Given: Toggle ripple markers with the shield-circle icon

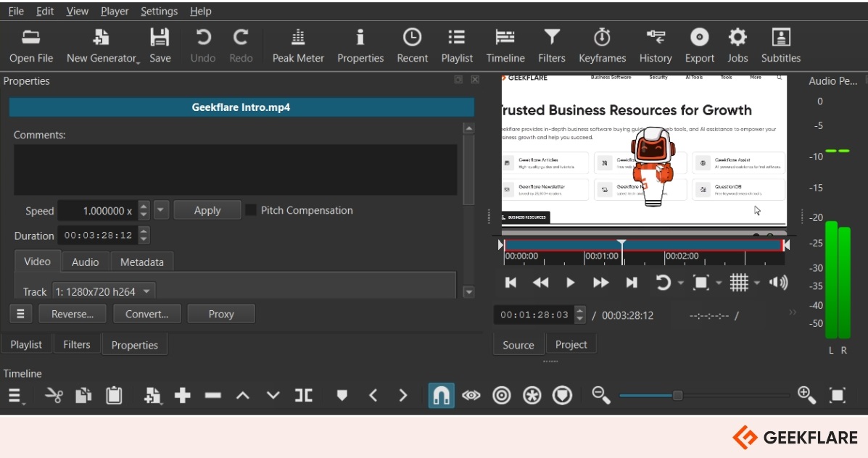Looking at the screenshot, I should coord(563,396).
